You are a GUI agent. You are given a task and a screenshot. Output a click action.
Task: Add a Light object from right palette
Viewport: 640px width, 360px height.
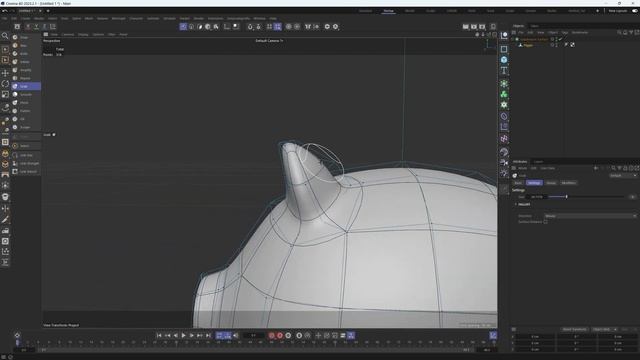tap(504, 173)
